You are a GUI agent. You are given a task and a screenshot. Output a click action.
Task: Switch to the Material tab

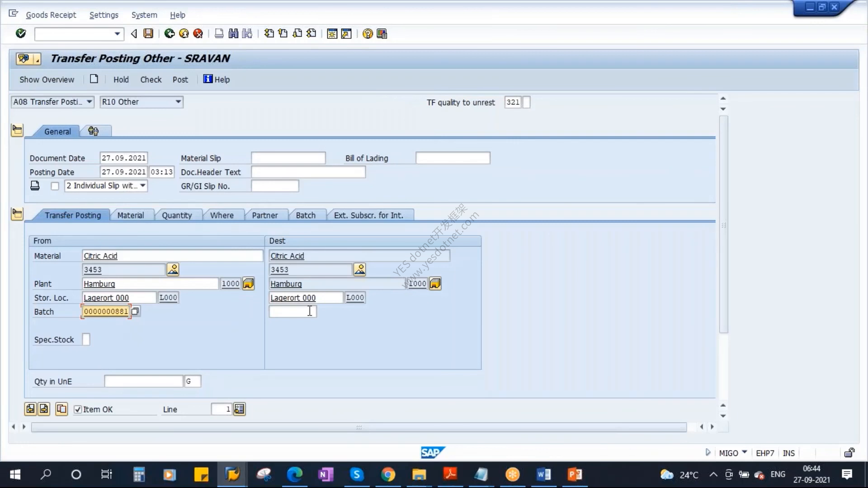click(x=131, y=215)
